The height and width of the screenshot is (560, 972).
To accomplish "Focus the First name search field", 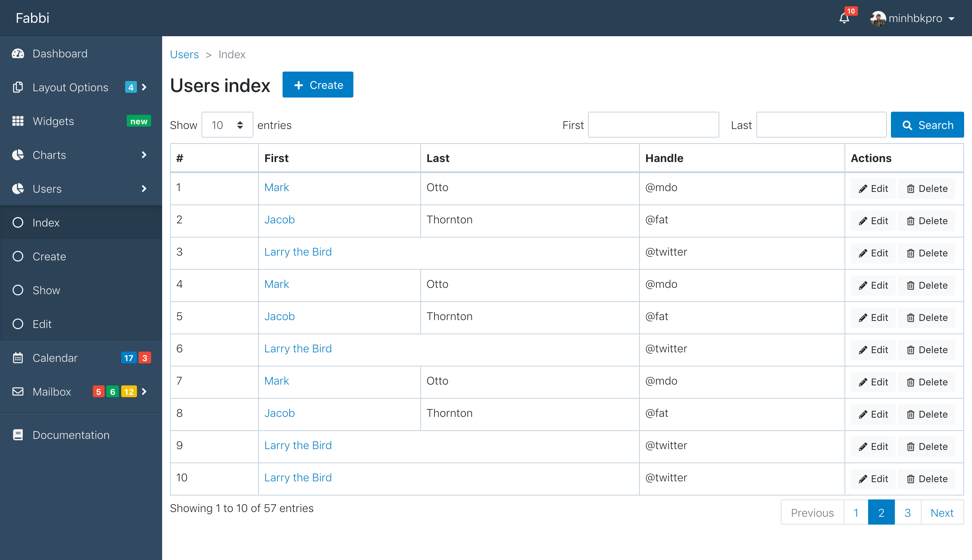I will (653, 125).
